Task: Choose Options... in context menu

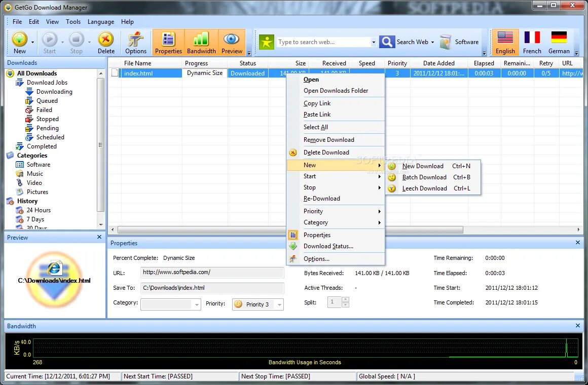Action: click(x=336, y=259)
